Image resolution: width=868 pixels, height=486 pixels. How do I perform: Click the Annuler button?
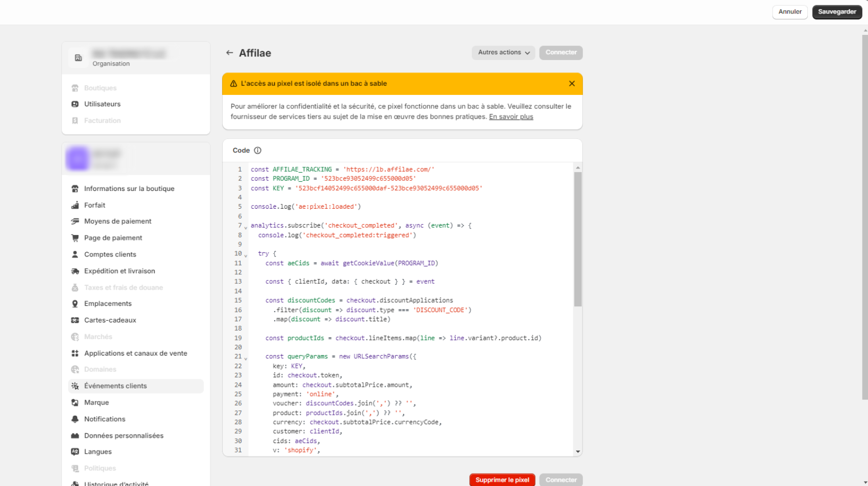[x=790, y=12]
